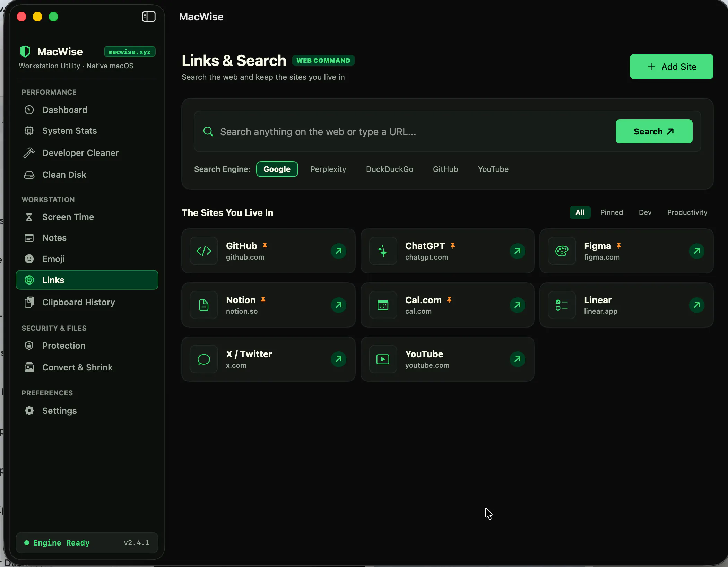Click the Figma palette icon
The image size is (728, 567).
(562, 251)
